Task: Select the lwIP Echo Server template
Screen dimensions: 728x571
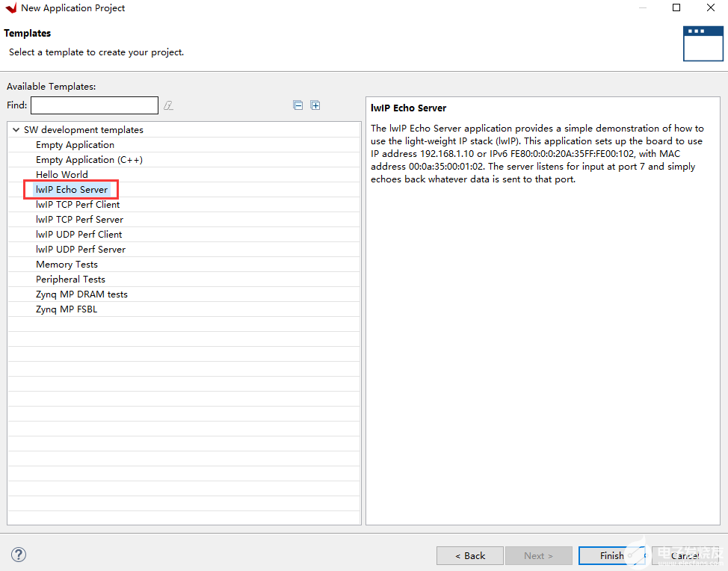Action: point(72,189)
